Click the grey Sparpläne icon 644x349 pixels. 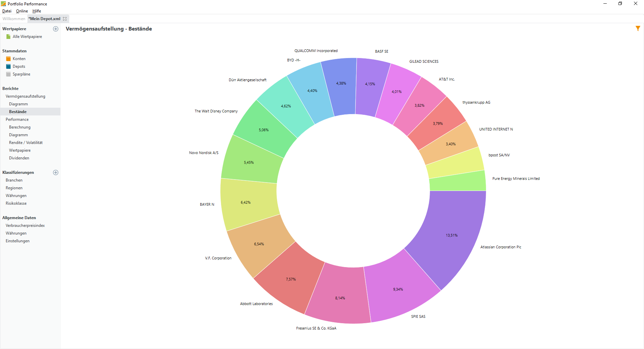coord(8,74)
